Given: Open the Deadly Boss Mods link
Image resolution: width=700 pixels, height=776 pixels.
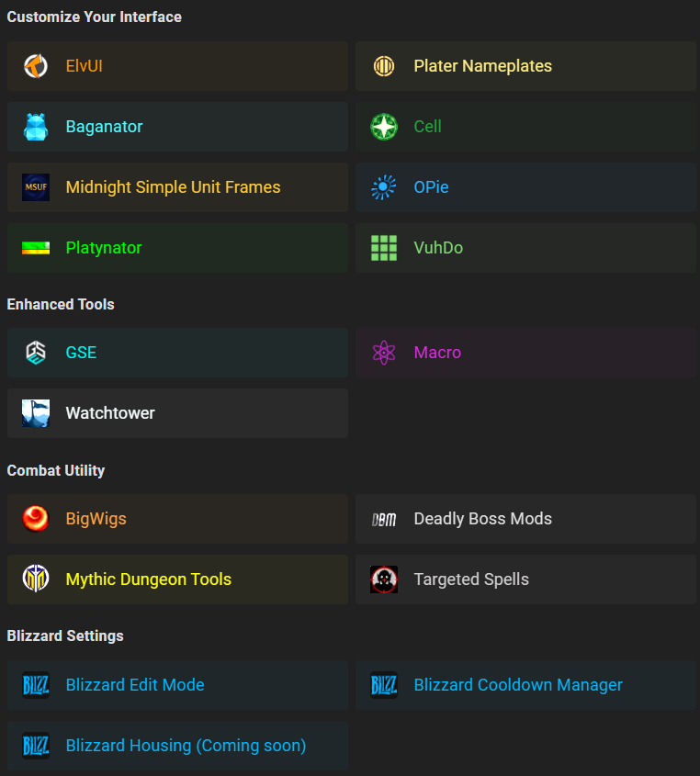Looking at the screenshot, I should click(525, 519).
